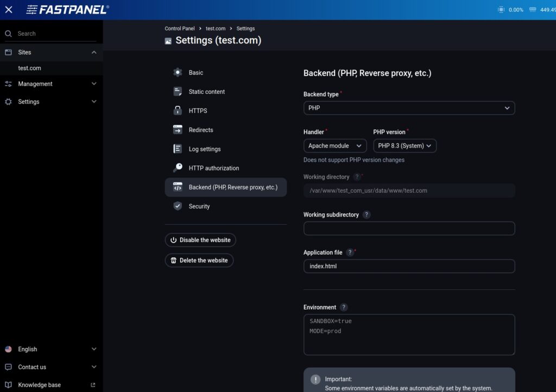Screen dimensions: 556x392
Task: Click the Working subdirectory help question mark
Action: coord(367,214)
